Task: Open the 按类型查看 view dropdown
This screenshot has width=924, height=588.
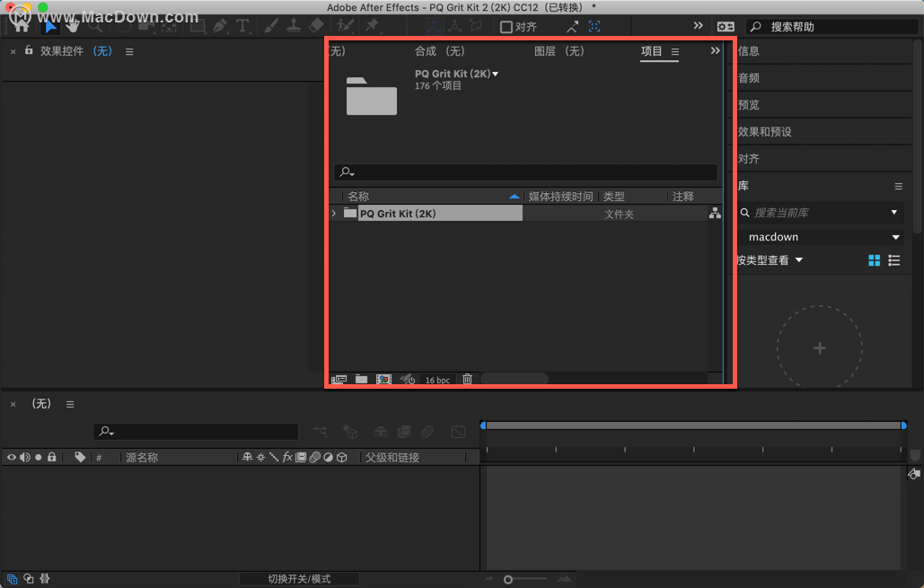Action: pyautogui.click(x=799, y=259)
